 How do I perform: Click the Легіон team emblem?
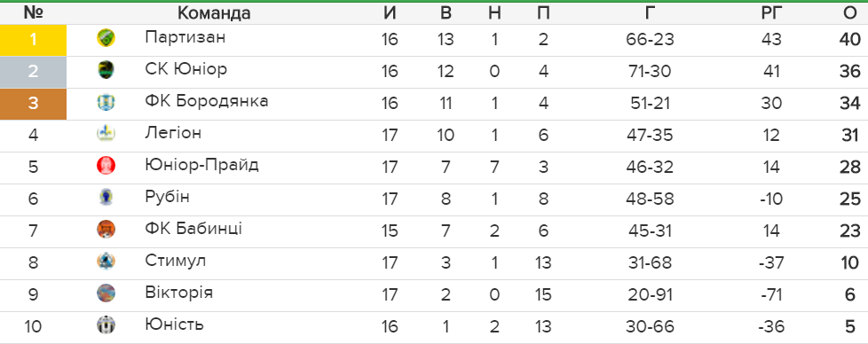click(106, 134)
